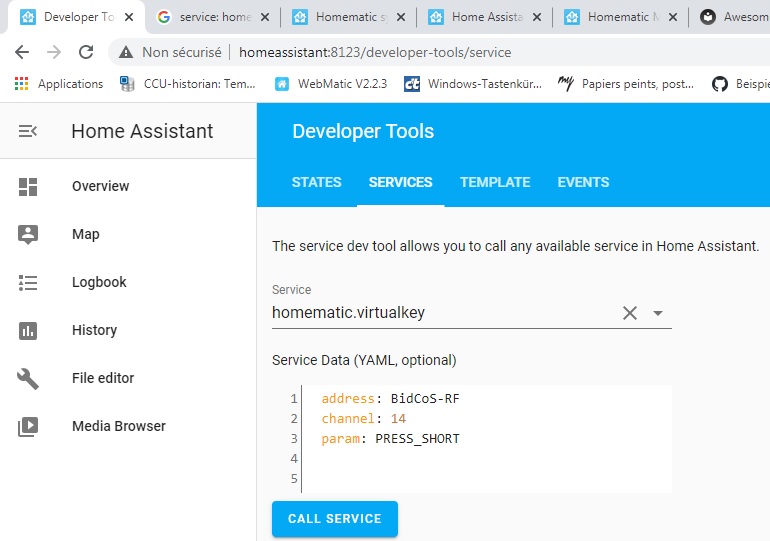Open the Papiers peints bookmark

[x=626, y=84]
